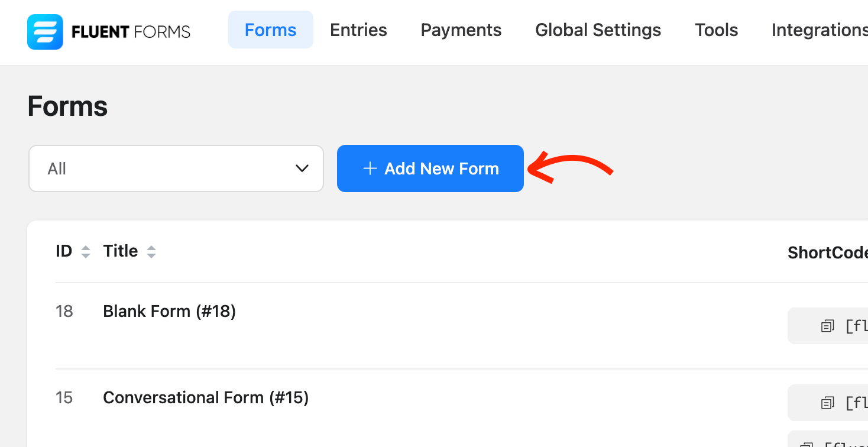Click the Fluent Forms logo icon
Image resolution: width=868 pixels, height=447 pixels.
pos(44,31)
